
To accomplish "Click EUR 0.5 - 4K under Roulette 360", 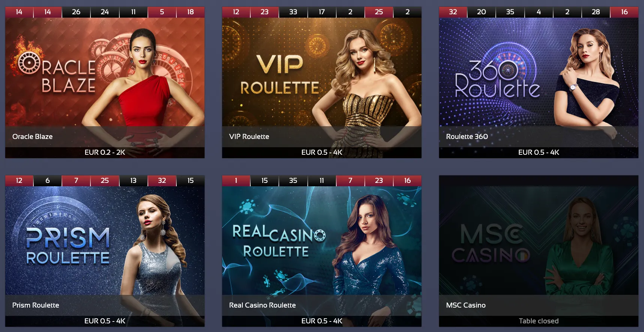I will 539,152.
